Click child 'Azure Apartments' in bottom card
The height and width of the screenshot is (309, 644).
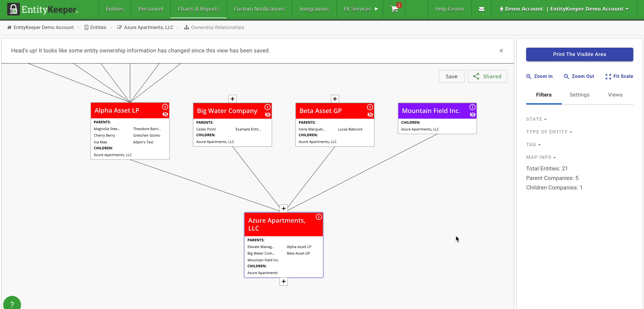point(262,273)
